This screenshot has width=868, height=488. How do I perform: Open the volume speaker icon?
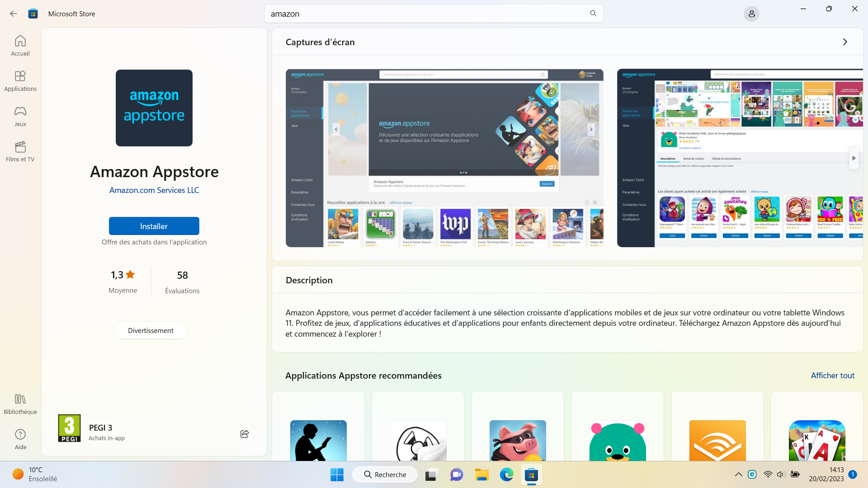[x=781, y=474]
